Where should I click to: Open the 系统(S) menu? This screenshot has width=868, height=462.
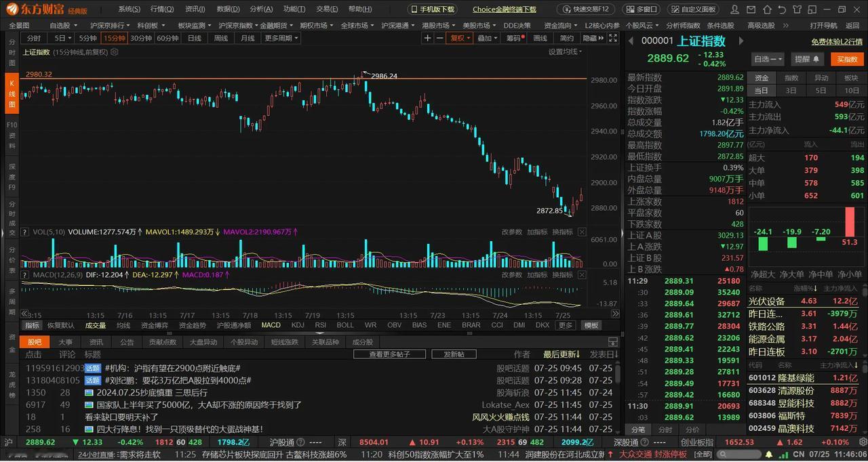point(129,9)
